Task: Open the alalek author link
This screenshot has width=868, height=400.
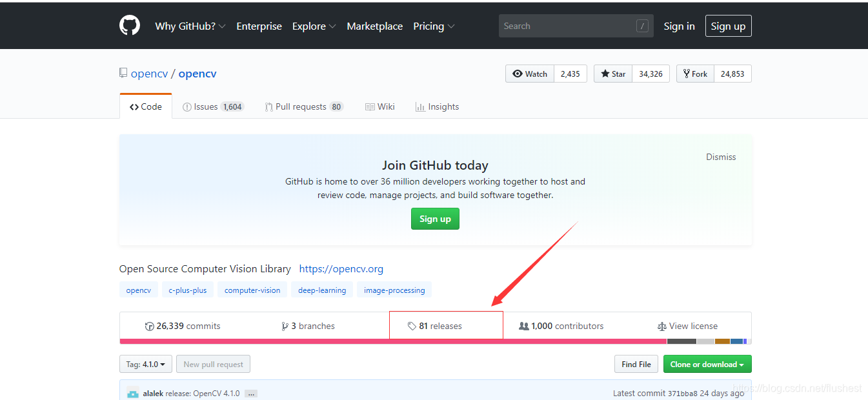Action: pyautogui.click(x=153, y=393)
